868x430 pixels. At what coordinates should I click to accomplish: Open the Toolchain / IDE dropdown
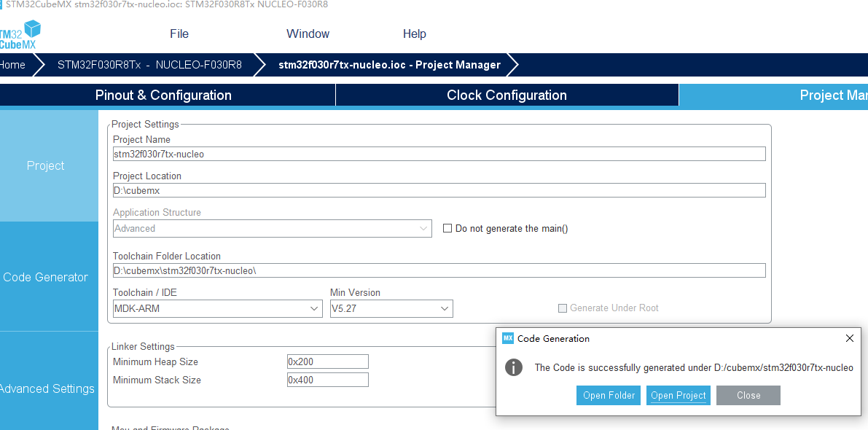coord(217,308)
